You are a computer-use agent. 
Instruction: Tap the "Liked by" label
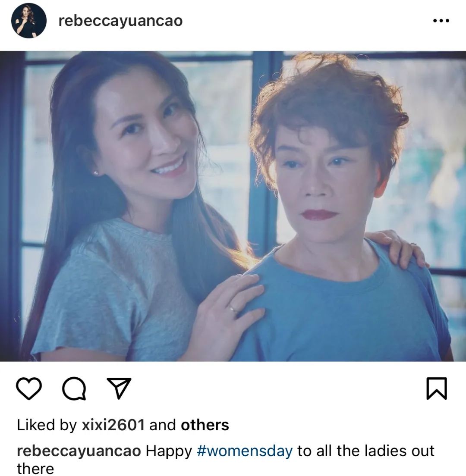pyautogui.click(x=47, y=425)
